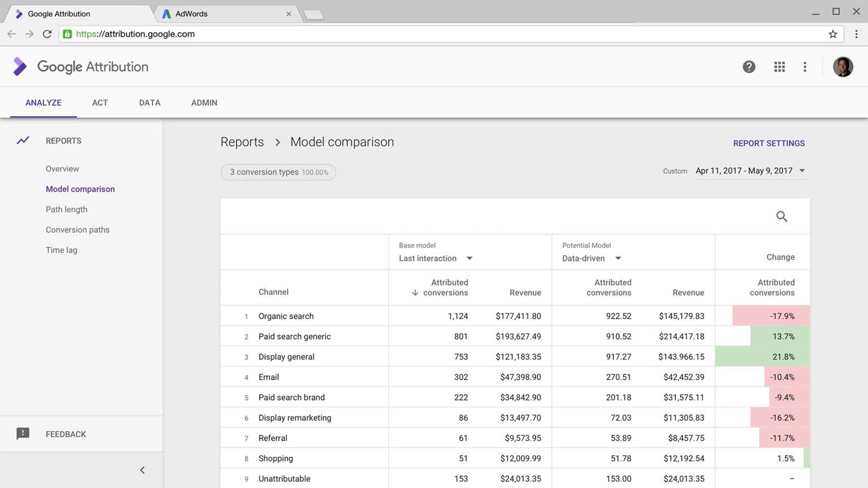
Task: Click the secure lock icon in address bar
Action: pos(67,34)
